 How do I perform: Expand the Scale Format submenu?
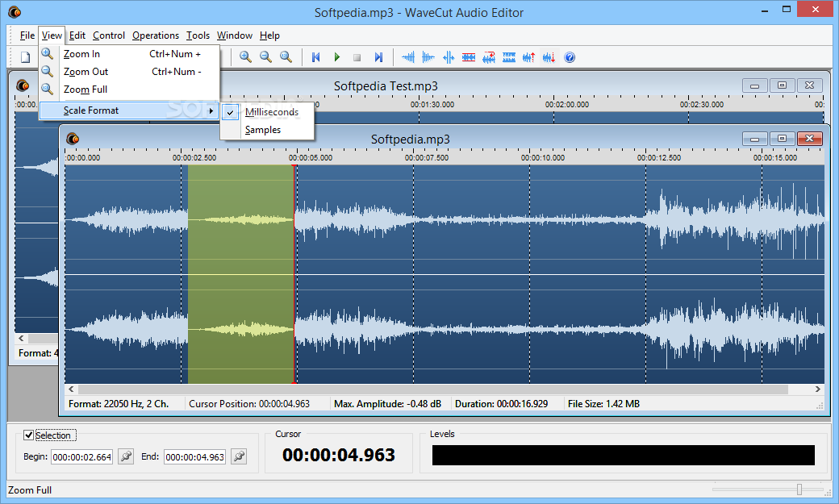(x=129, y=110)
